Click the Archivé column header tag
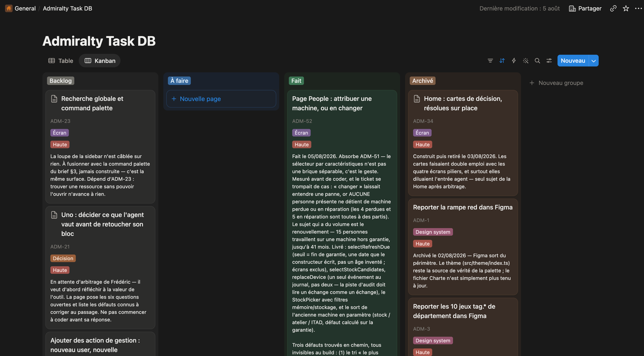This screenshot has height=356, width=644. 423,81
